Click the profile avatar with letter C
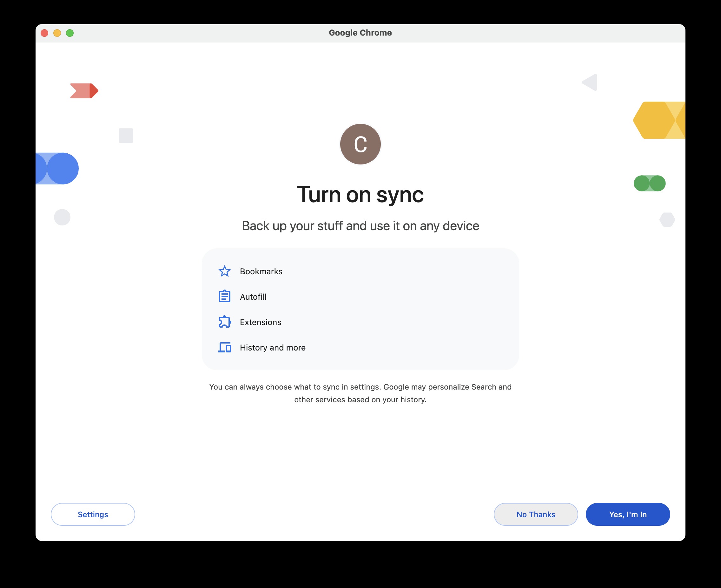This screenshot has height=588, width=721. [x=360, y=144]
